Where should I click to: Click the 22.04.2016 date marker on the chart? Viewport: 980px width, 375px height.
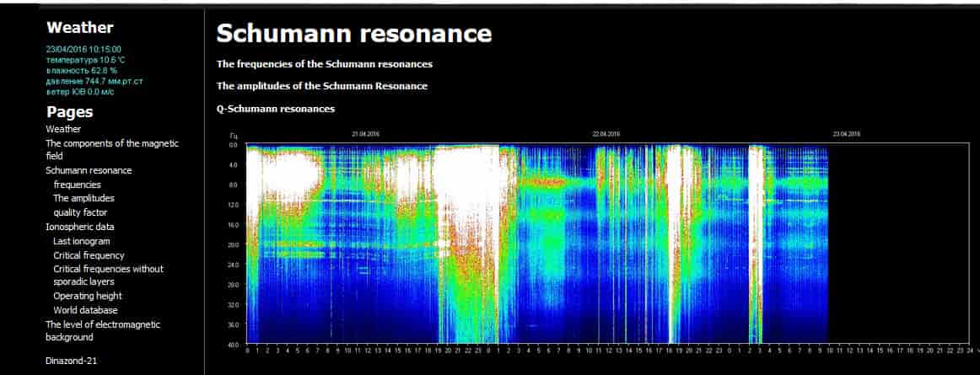pos(606,134)
